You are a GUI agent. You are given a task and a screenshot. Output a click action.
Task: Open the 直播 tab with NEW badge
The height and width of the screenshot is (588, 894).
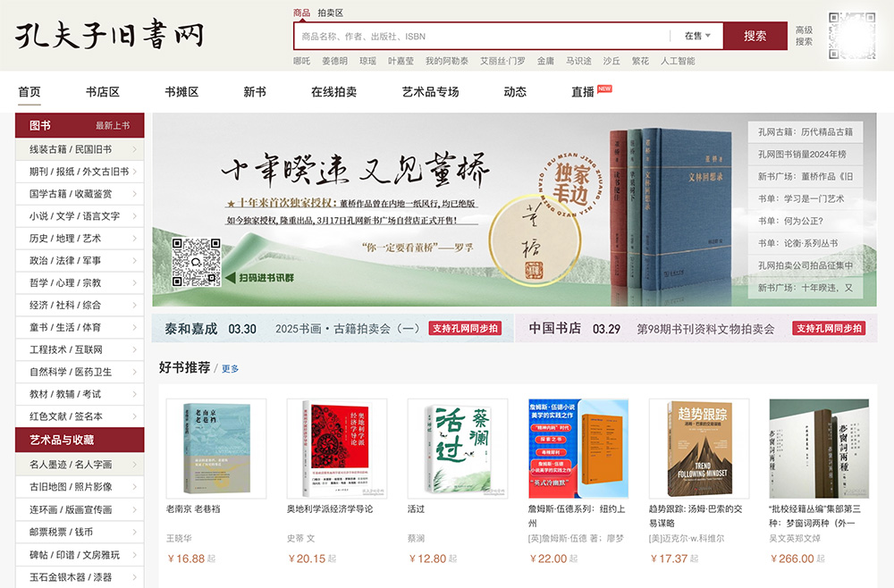pos(591,91)
